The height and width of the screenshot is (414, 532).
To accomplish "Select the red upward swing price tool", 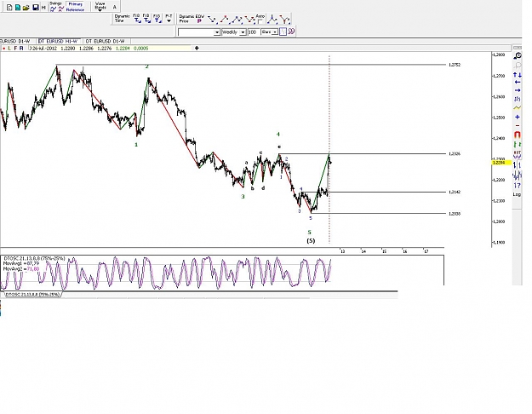I will pyautogui.click(x=224, y=20).
